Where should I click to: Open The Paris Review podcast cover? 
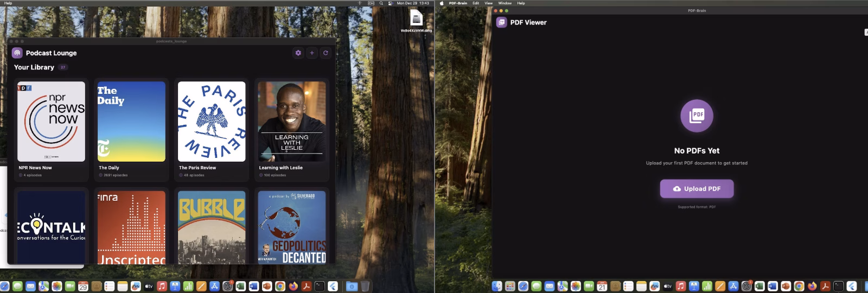pos(212,122)
